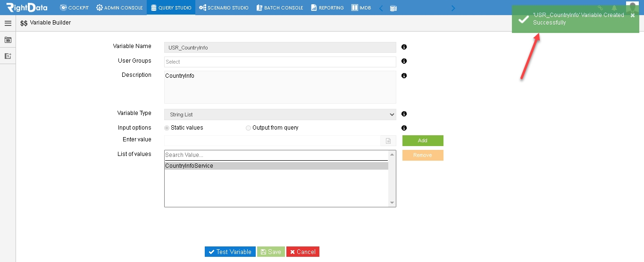Click the Test Variable button

click(x=230, y=252)
